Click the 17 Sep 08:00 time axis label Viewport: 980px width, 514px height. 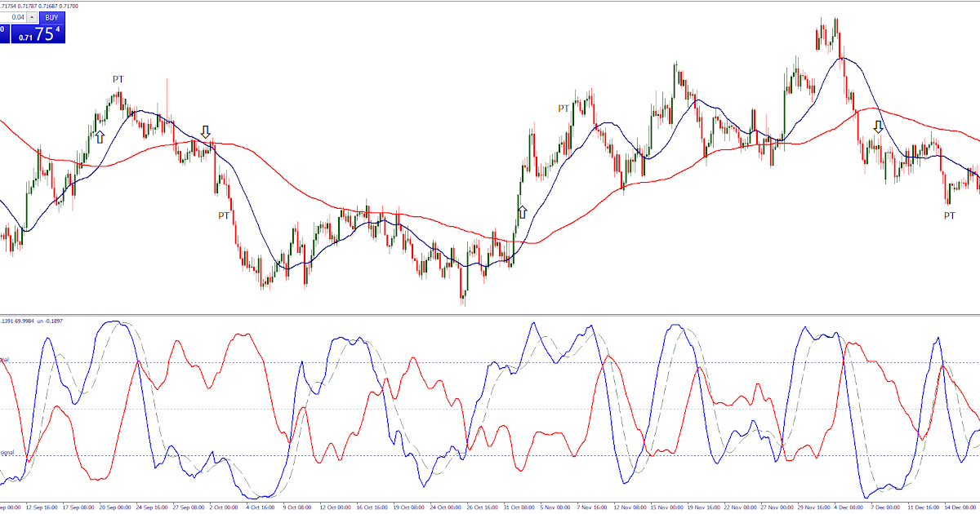coord(78,507)
